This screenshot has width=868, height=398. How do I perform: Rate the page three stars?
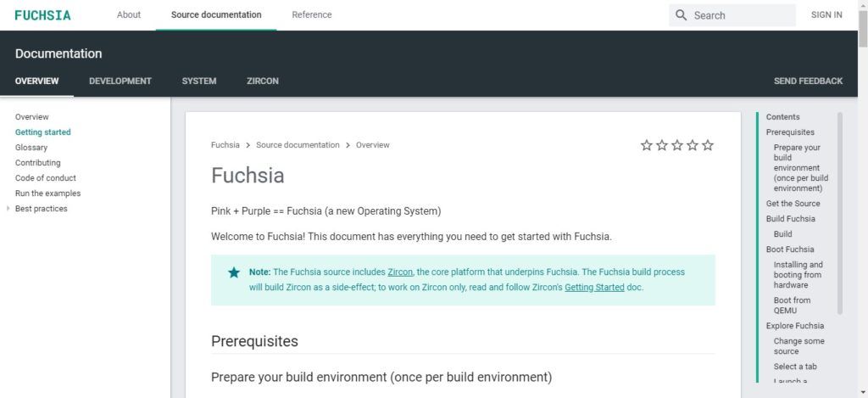pyautogui.click(x=677, y=145)
